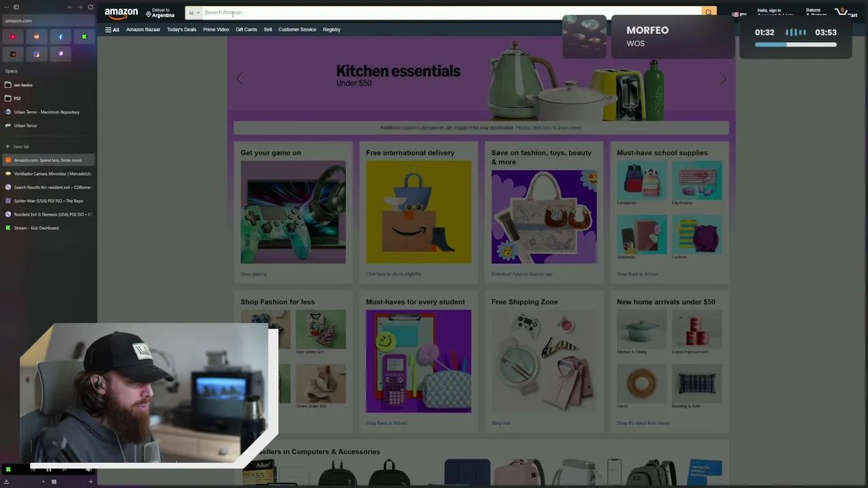
Task: Click the amazon.com URL bar
Action: 47,20
